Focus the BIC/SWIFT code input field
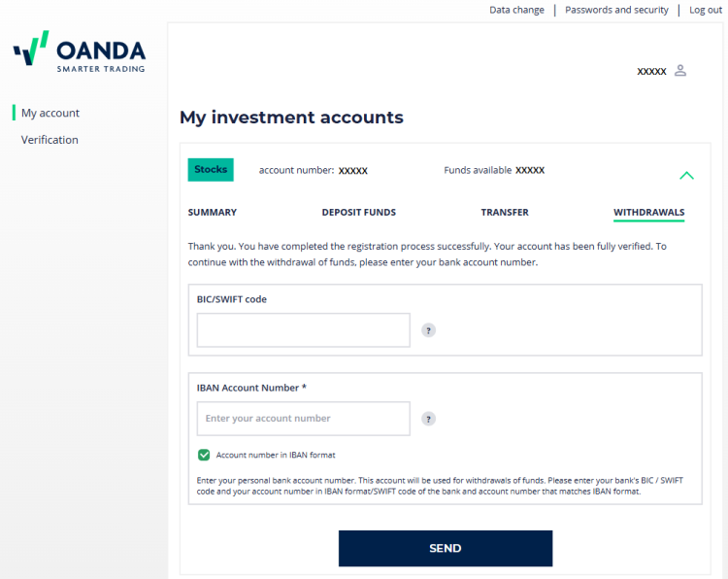The image size is (728, 579). pos(303,330)
